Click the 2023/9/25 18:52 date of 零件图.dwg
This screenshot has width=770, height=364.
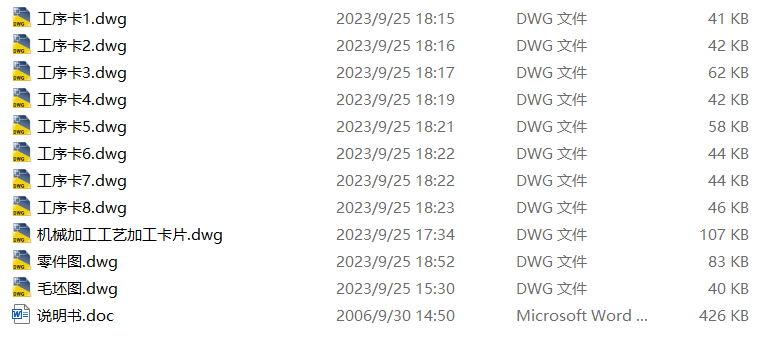(395, 262)
